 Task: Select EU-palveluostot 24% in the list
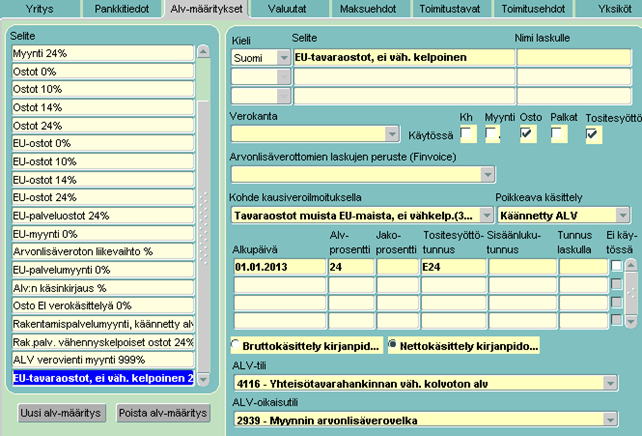tap(102, 215)
